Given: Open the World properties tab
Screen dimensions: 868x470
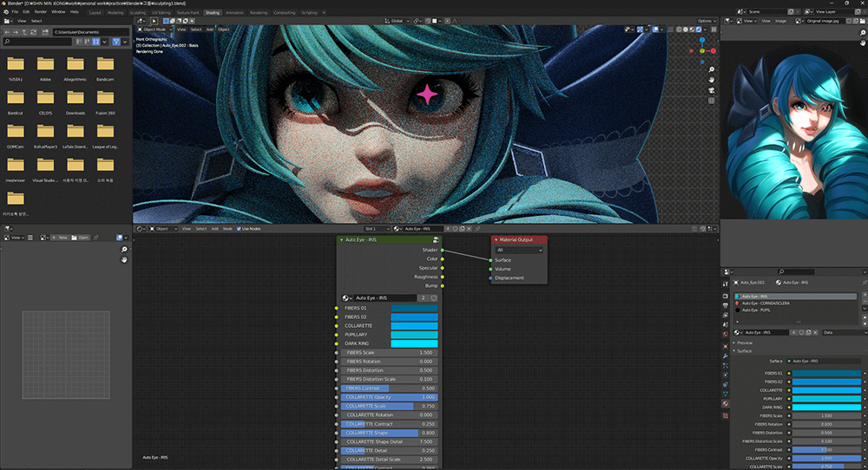Looking at the screenshot, I should click(725, 334).
